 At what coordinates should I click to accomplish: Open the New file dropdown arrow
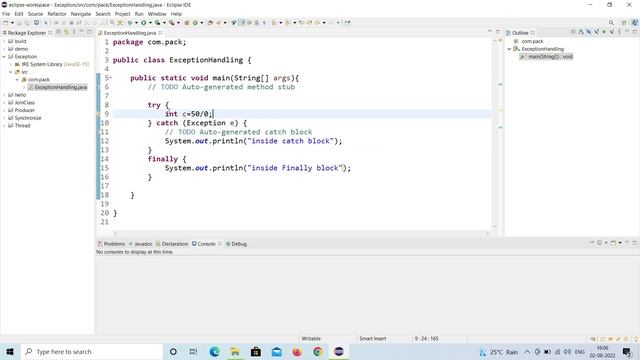pos(12,23)
